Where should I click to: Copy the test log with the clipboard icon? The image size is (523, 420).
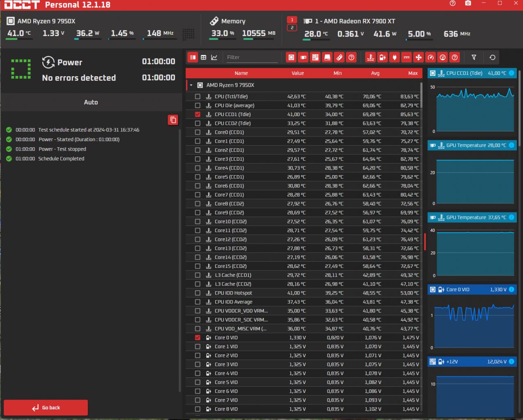pos(173,120)
